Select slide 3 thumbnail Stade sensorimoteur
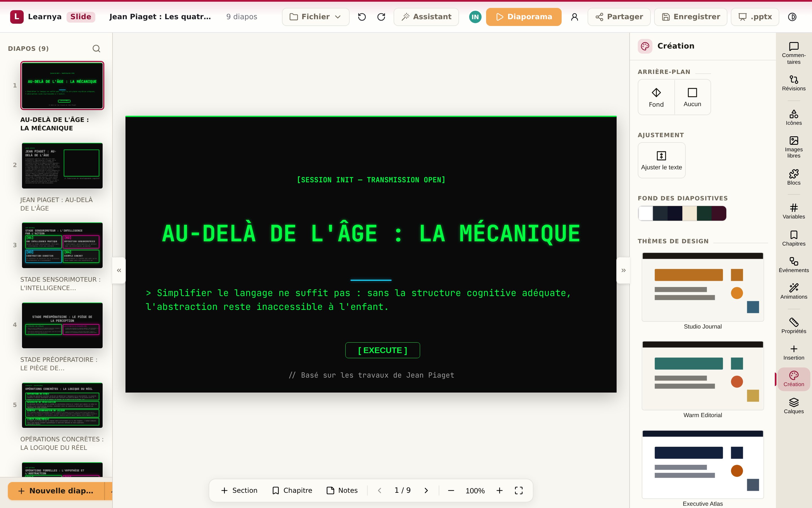The height and width of the screenshot is (508, 812). click(x=62, y=245)
